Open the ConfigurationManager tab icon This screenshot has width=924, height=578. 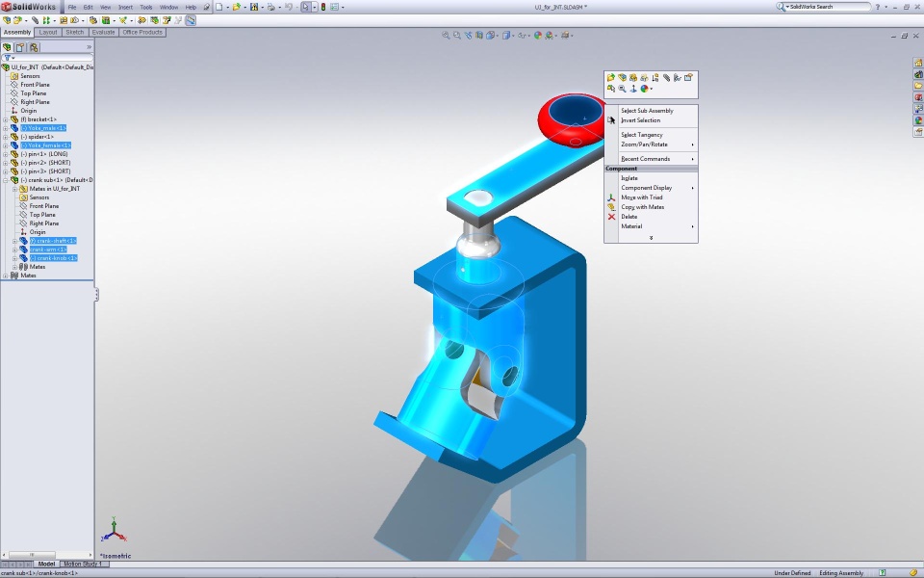pos(34,47)
